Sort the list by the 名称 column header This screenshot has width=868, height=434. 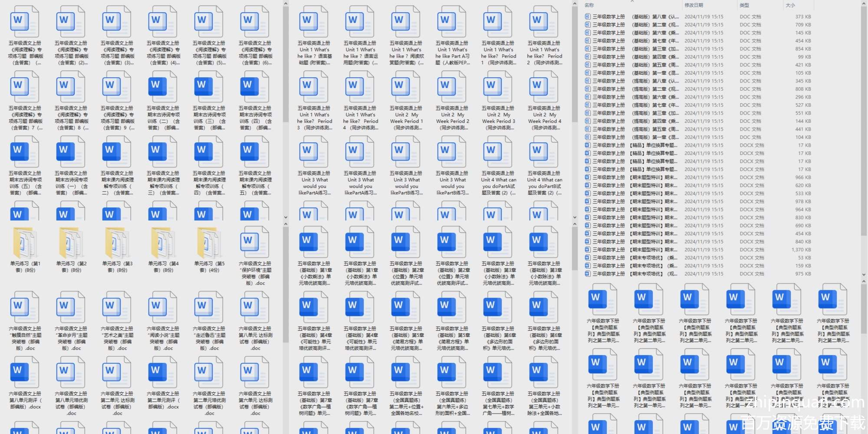[589, 5]
